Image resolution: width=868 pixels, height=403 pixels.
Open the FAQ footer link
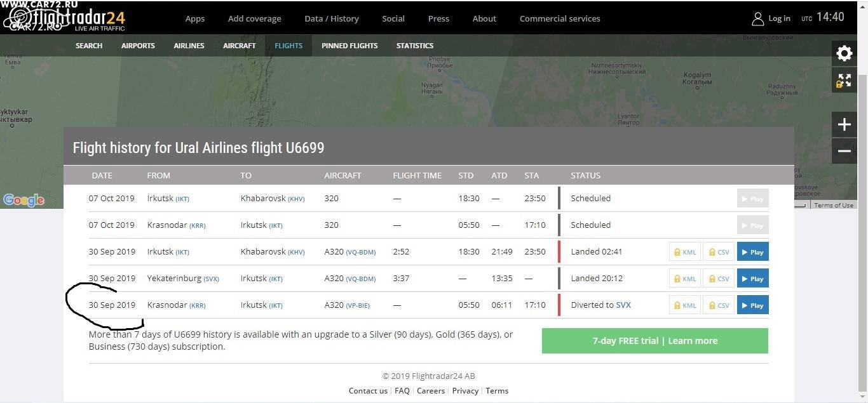click(402, 391)
